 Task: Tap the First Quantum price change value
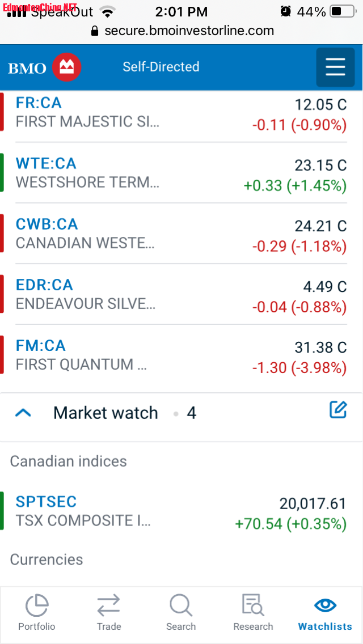299,368
